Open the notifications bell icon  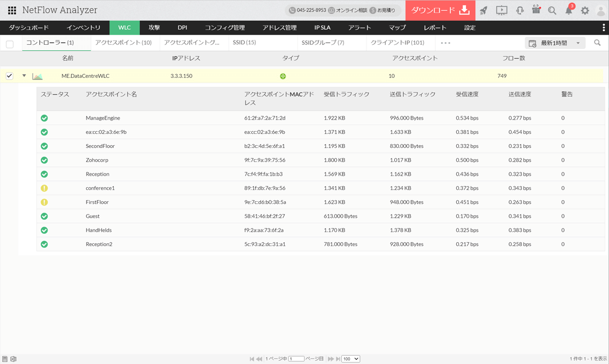(x=569, y=11)
